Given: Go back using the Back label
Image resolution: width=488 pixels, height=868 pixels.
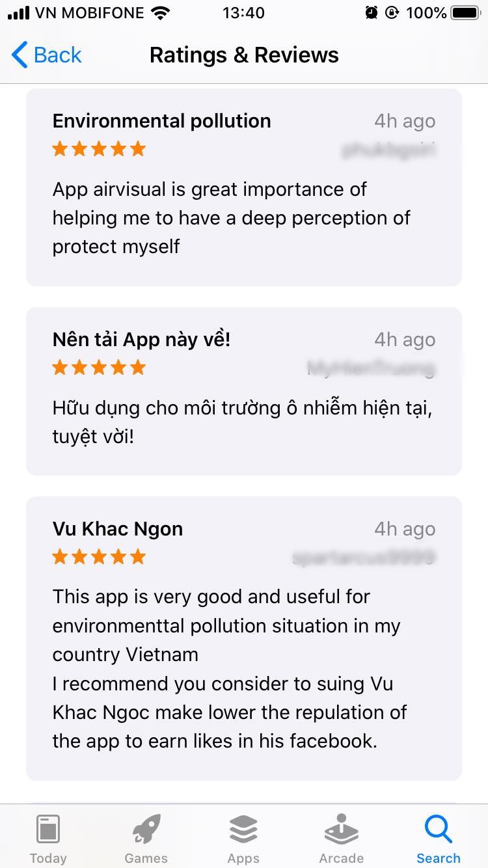Looking at the screenshot, I should [57, 55].
